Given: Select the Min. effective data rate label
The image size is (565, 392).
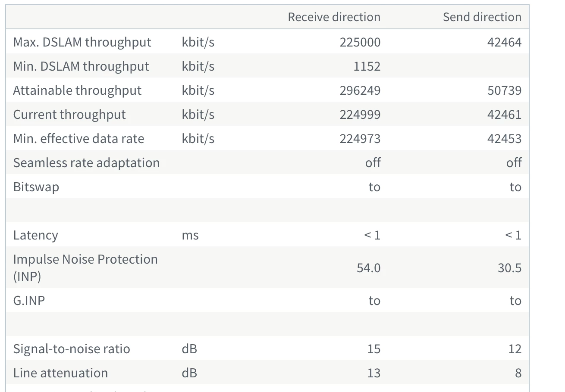Looking at the screenshot, I should pos(78,139).
